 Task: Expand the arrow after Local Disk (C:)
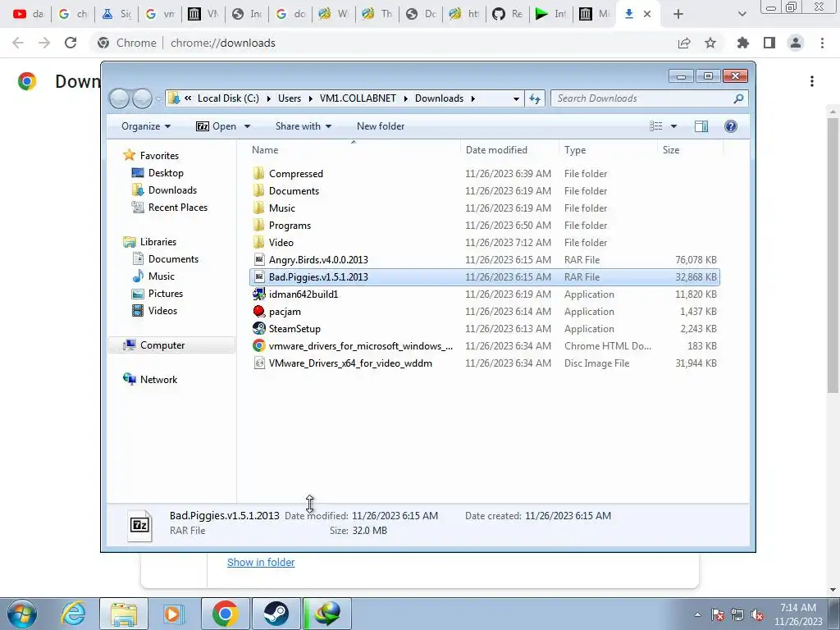point(268,98)
